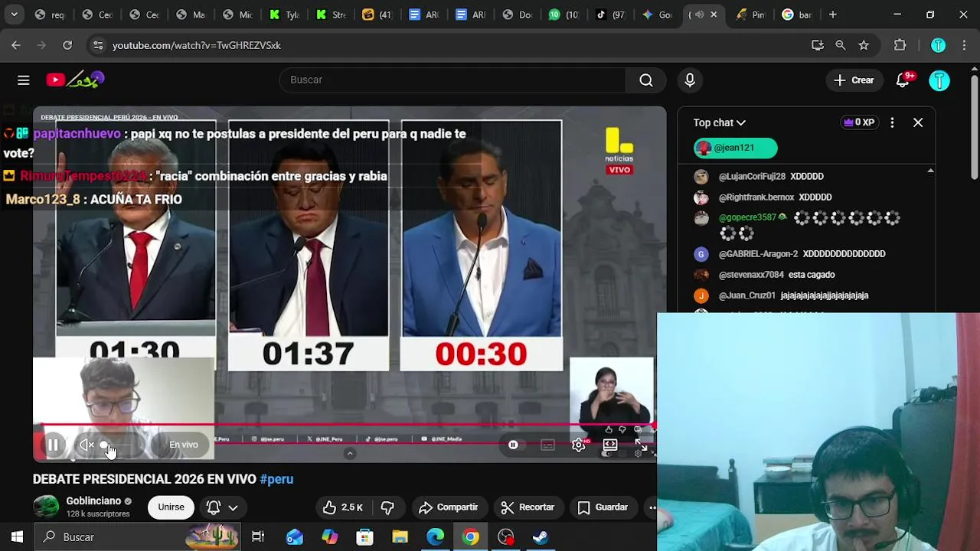Start voice search with the microphone
Screen dimensions: 980x551
tap(690, 80)
